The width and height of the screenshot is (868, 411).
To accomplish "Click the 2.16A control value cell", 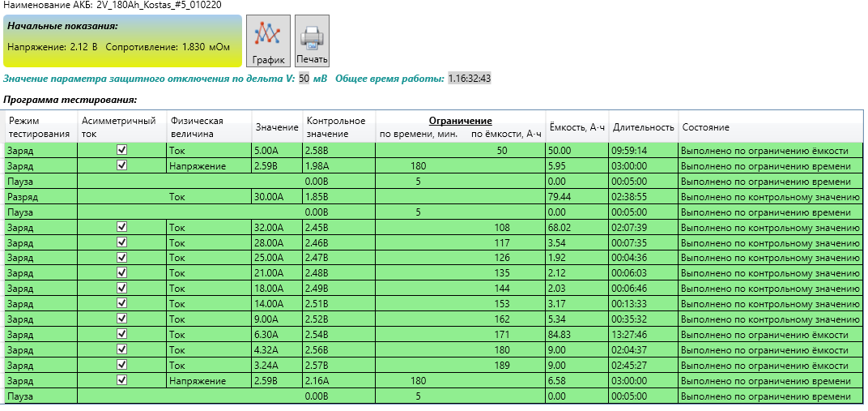I will pyautogui.click(x=338, y=381).
